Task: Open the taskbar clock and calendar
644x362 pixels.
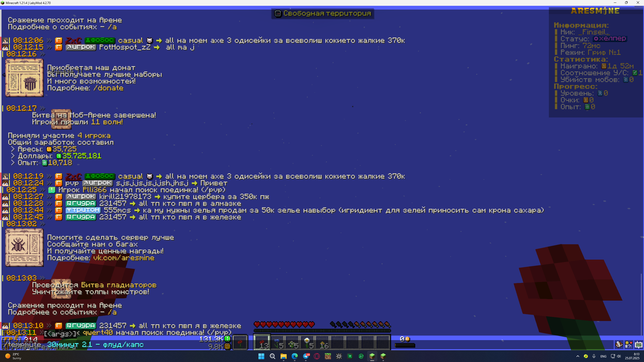Action: (632, 356)
